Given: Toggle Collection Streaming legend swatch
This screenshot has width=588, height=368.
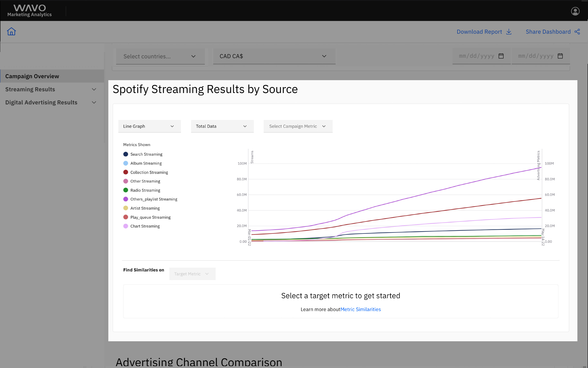Looking at the screenshot, I should click(126, 172).
